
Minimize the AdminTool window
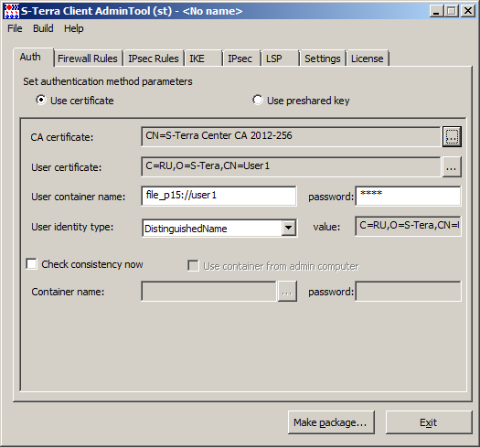coord(436,11)
